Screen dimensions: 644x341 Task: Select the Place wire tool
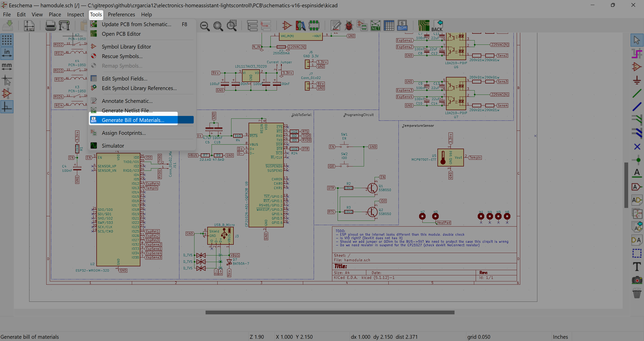[637, 94]
